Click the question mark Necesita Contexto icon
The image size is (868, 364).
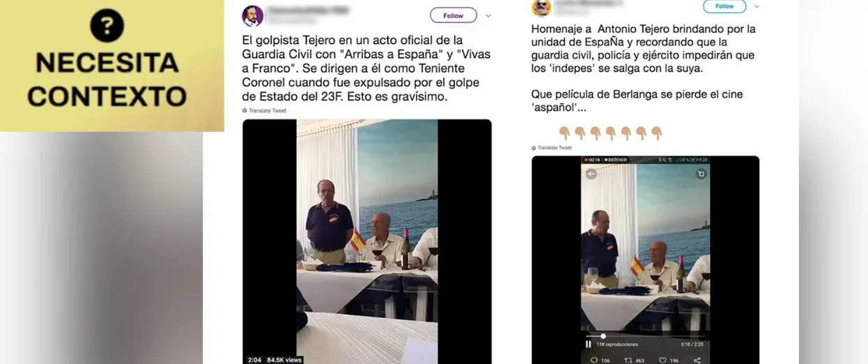pos(107,26)
